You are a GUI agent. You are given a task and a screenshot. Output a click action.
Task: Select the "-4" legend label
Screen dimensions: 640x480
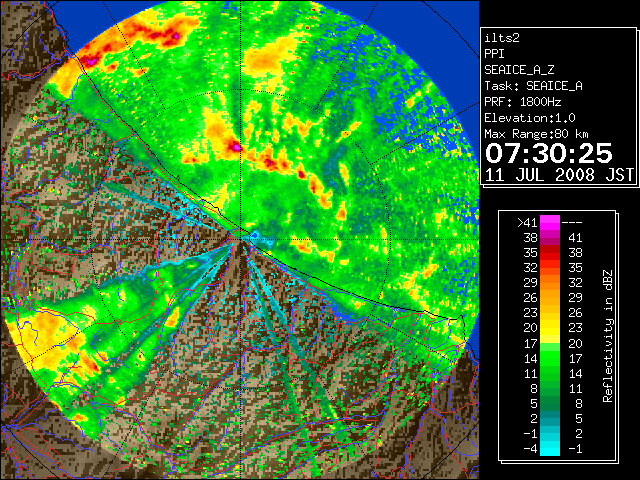530,448
